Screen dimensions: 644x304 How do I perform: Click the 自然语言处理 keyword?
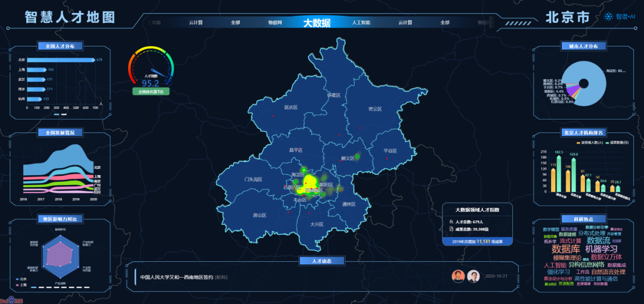(x=608, y=272)
